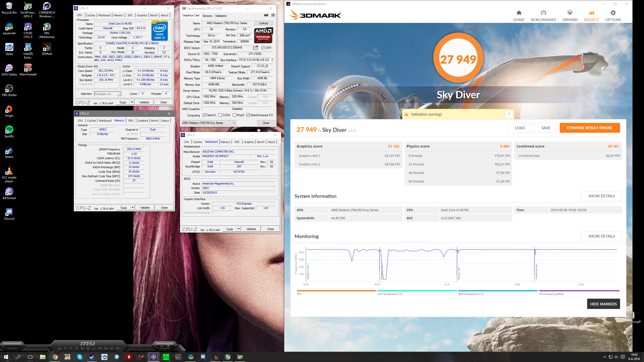Switch to Caches tab in top CPU-Z

[x=91, y=15]
